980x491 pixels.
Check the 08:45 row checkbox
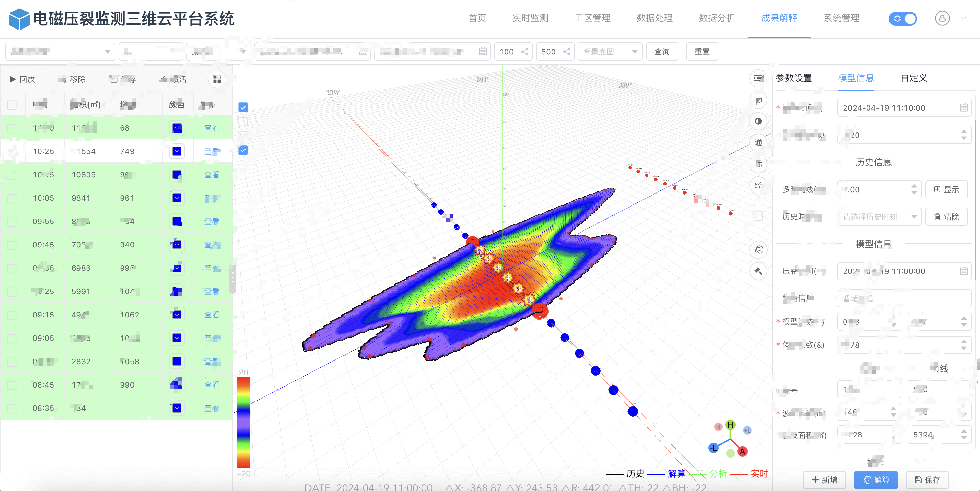coord(12,385)
